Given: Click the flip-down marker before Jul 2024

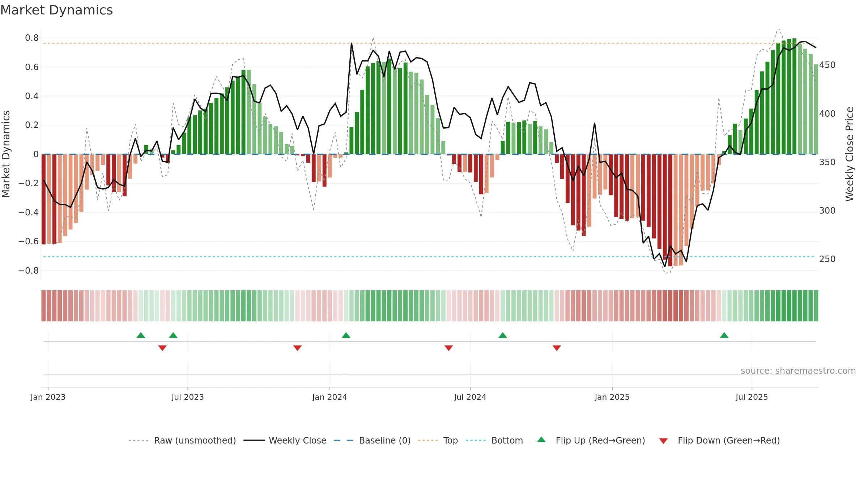Looking at the screenshot, I should (x=448, y=348).
